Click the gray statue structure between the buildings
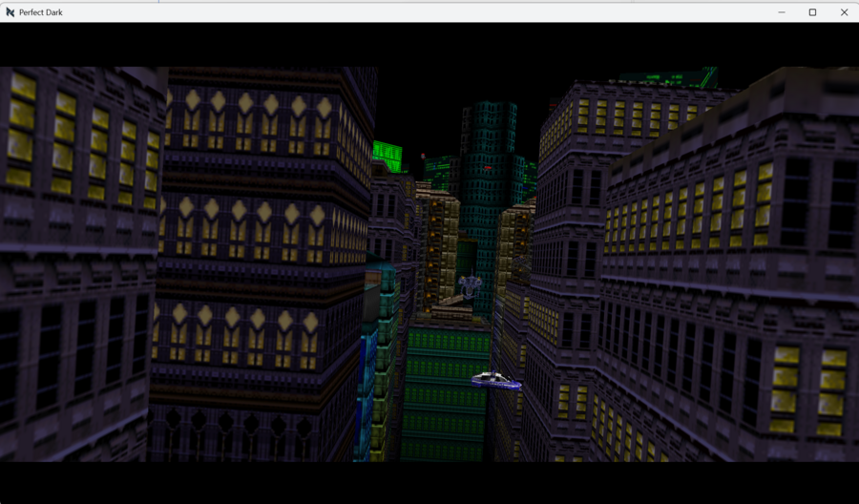 click(x=470, y=286)
